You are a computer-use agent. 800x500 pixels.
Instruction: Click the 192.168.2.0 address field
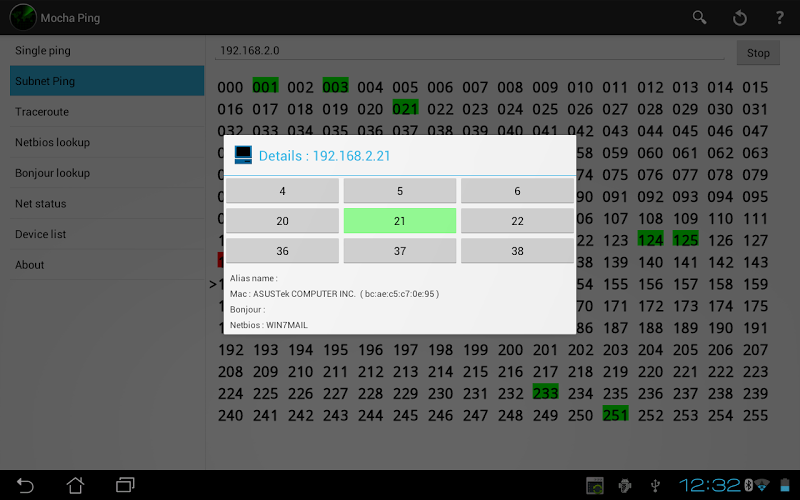tap(469, 51)
